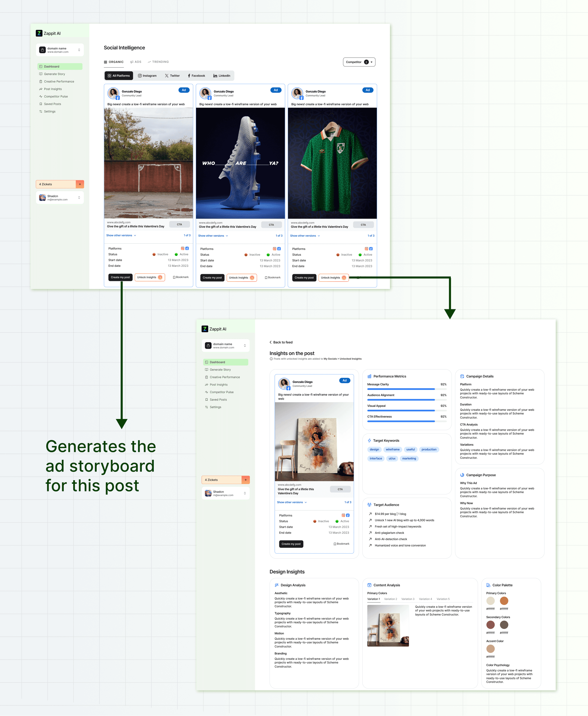Select the Variation 2 tab in Content Analysis
The height and width of the screenshot is (716, 588).
[x=390, y=599]
